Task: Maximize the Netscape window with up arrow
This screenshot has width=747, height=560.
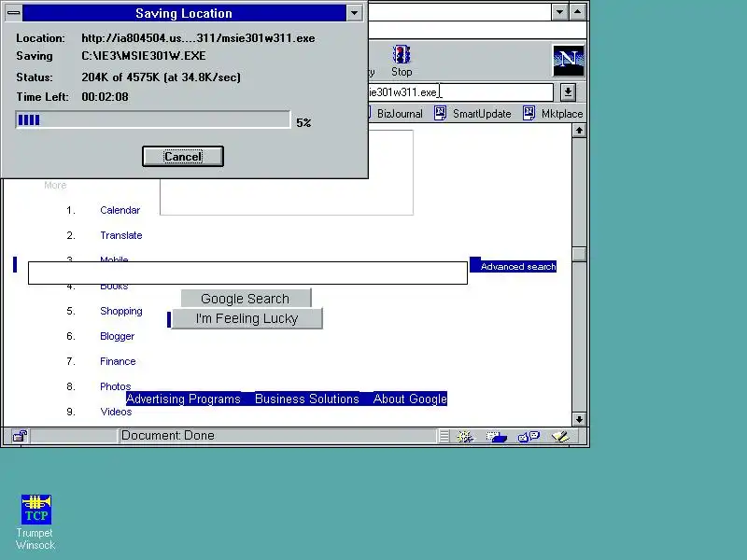Action: [x=577, y=12]
